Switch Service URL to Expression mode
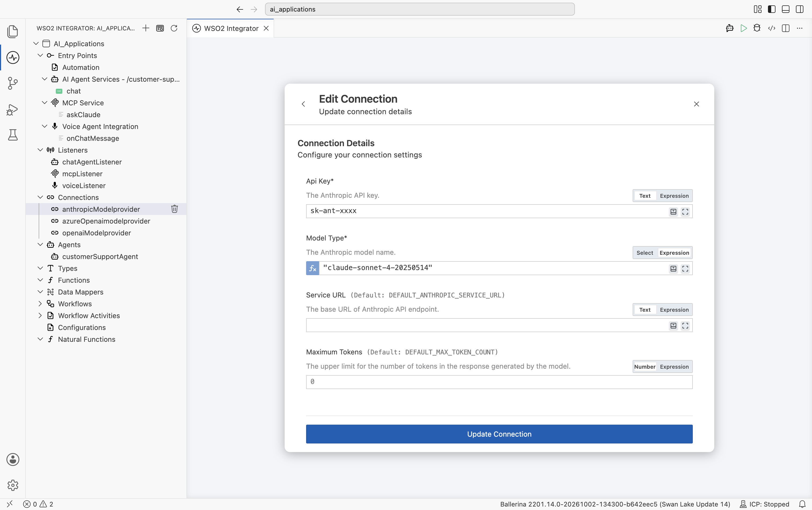 pos(674,310)
